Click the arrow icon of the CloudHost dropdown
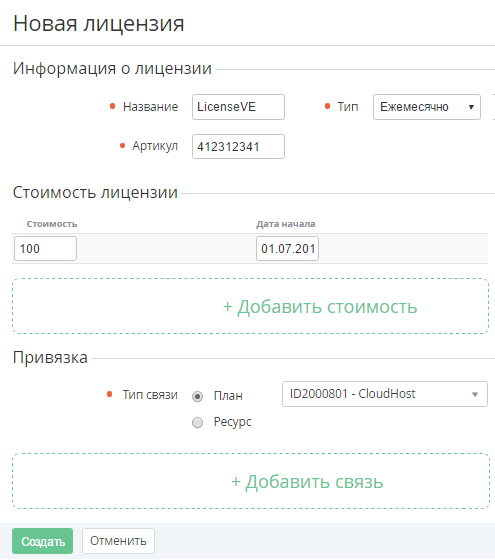Screen dimensions: 495x560 click(x=475, y=395)
